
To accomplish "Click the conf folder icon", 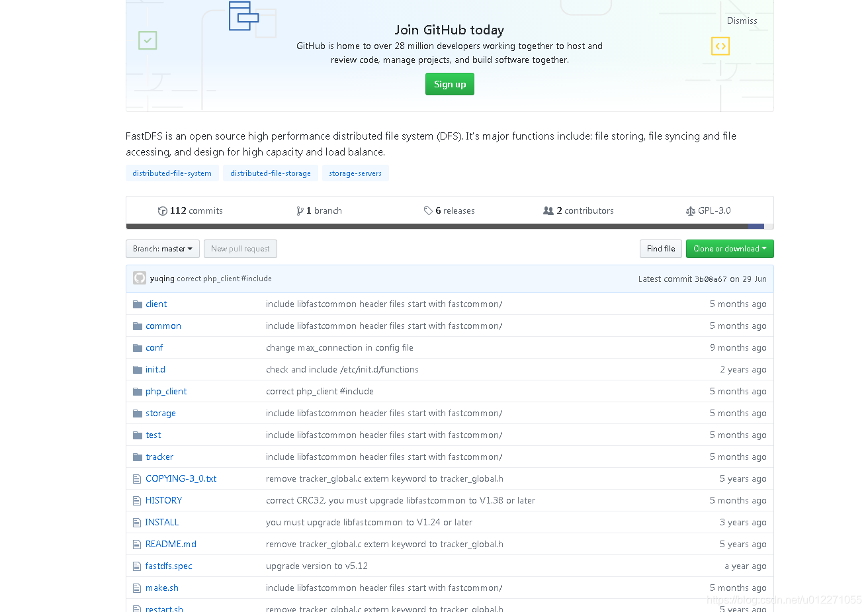I will (138, 348).
